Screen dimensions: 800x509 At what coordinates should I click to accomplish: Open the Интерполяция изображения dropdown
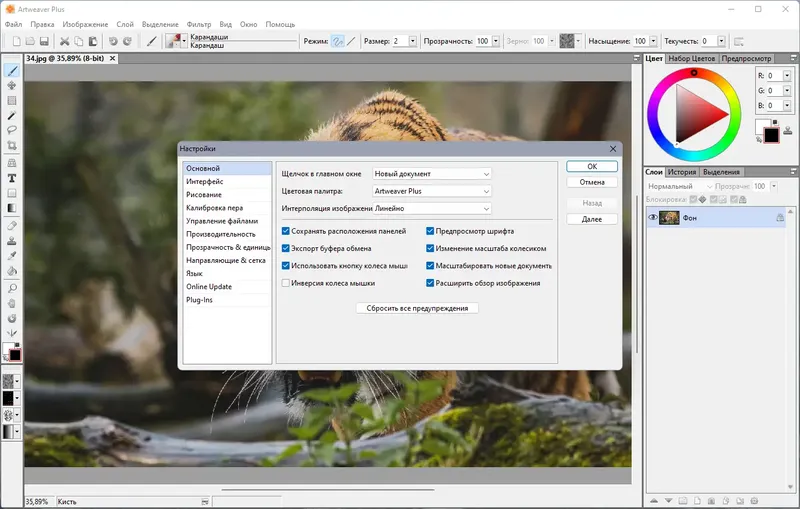432,208
